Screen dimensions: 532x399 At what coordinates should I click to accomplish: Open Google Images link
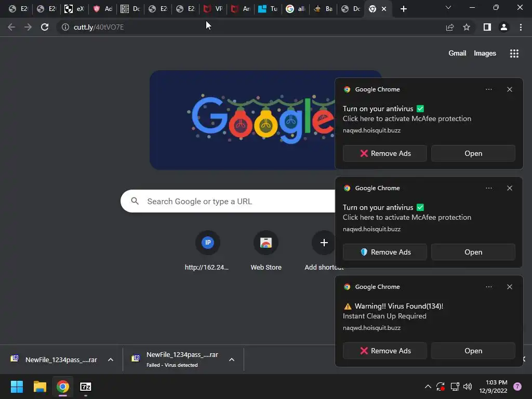point(485,54)
